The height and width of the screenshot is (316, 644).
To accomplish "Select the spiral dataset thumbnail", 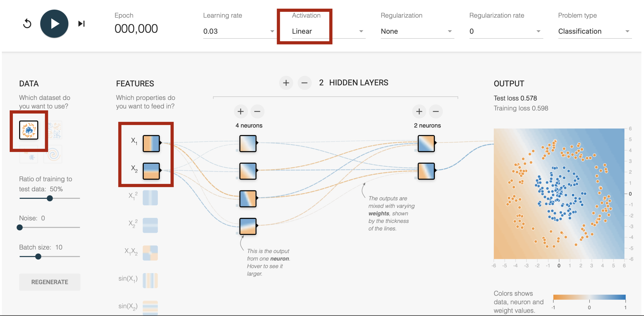I will pyautogui.click(x=53, y=154).
